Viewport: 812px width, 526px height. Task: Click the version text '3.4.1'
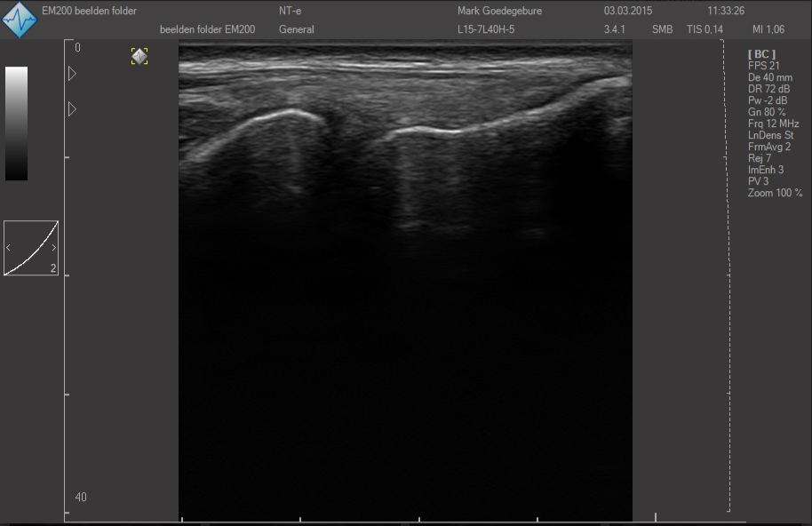(x=614, y=29)
